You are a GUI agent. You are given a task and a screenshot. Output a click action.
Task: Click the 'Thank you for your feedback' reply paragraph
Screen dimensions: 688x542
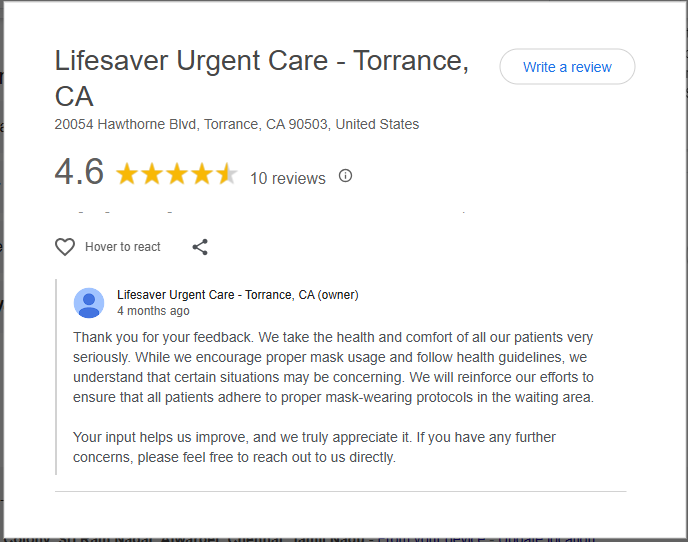[333, 367]
